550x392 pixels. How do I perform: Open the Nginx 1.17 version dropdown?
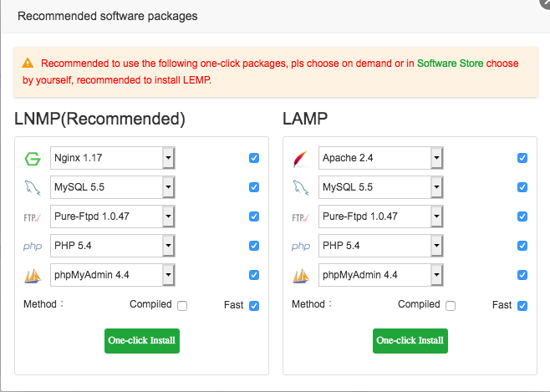(x=113, y=158)
